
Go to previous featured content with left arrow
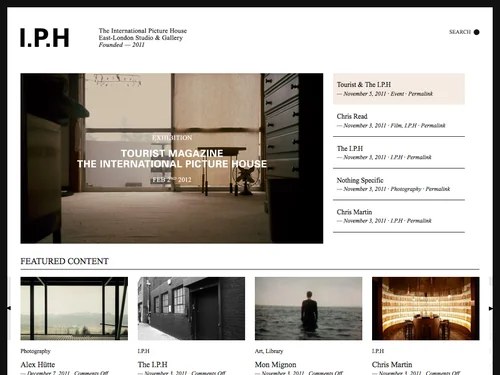click(x=9, y=308)
